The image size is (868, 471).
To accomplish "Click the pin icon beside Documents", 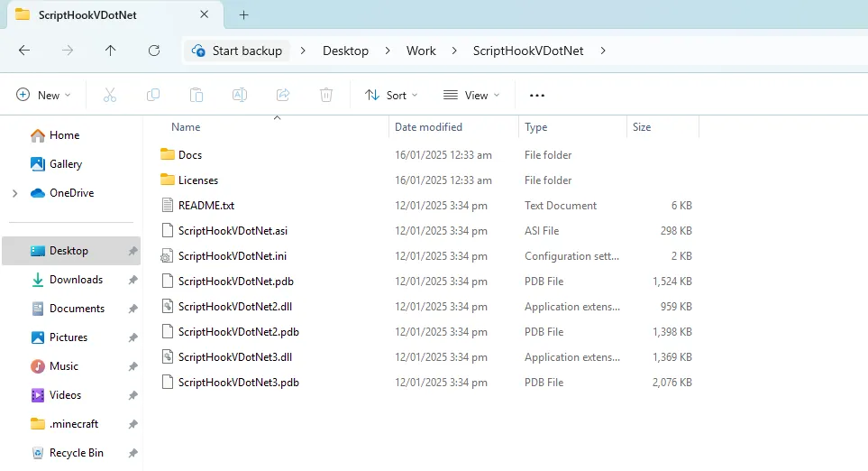I will (132, 309).
